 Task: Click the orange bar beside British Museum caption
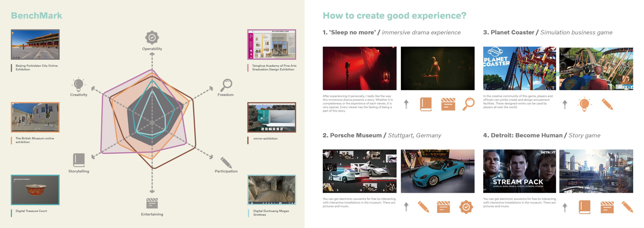[x=11, y=141]
